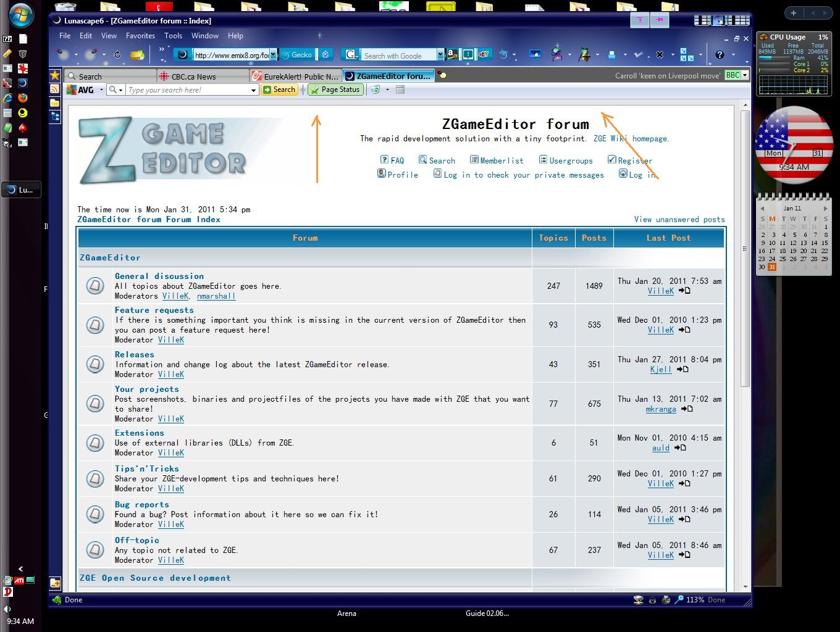Click the Bug reports forum folder icon
The width and height of the screenshot is (840, 632).
pos(95,513)
